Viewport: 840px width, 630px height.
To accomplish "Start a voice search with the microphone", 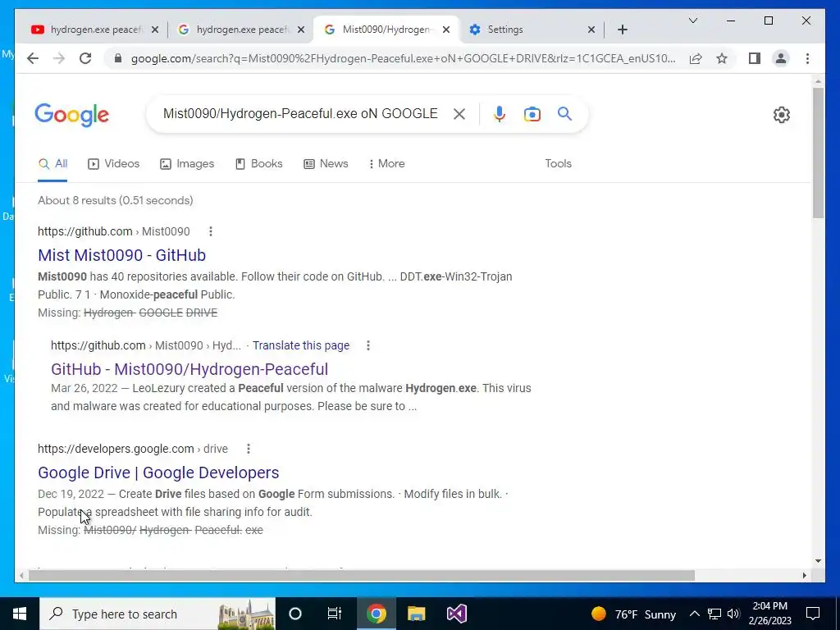I will (x=500, y=113).
